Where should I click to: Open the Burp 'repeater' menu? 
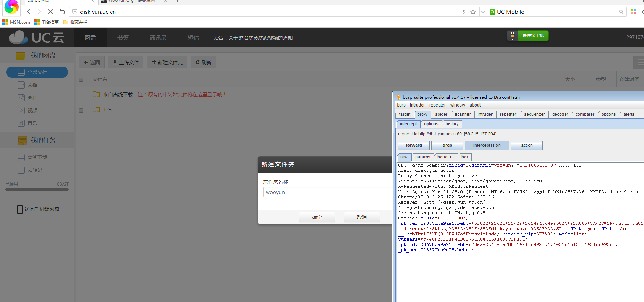[x=437, y=105]
